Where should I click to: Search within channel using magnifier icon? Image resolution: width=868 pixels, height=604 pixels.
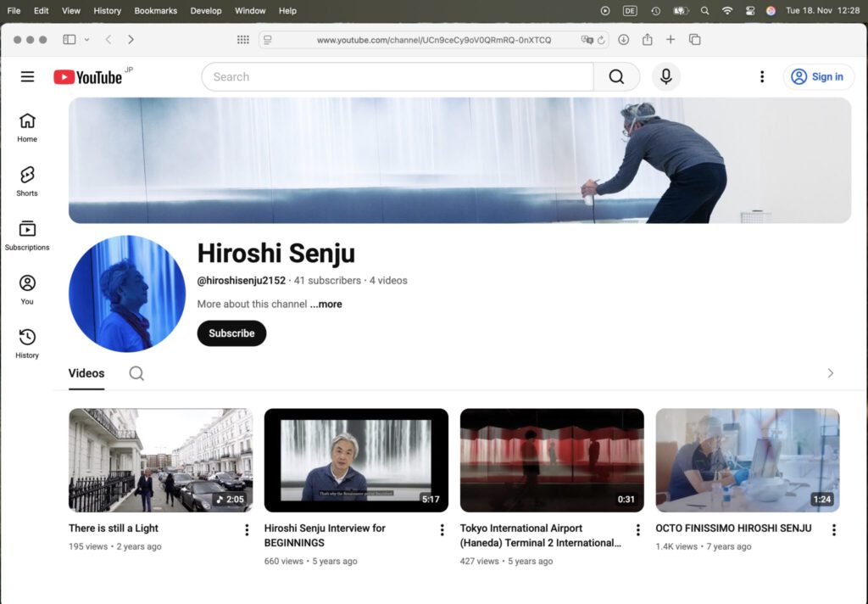pos(136,373)
